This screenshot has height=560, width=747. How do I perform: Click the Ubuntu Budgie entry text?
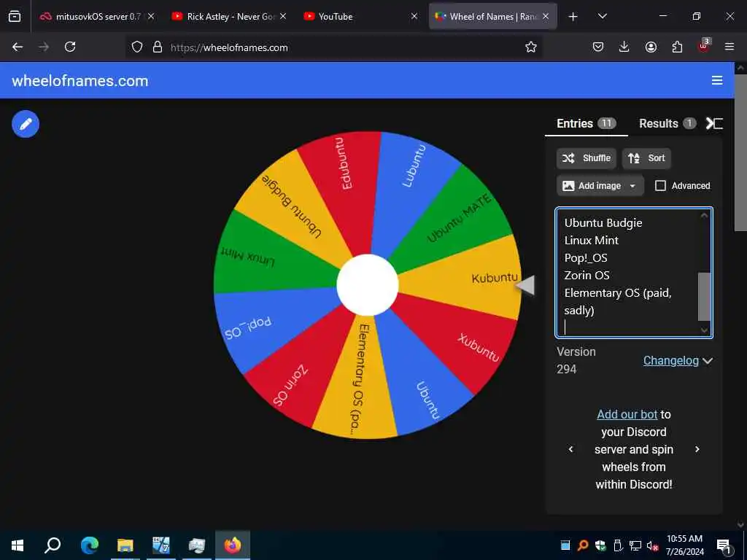point(603,223)
